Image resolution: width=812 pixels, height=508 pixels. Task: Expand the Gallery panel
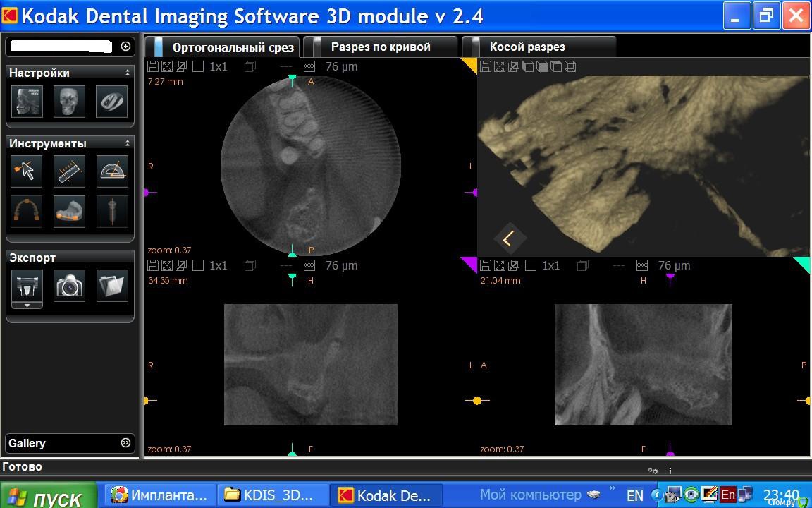click(x=125, y=443)
